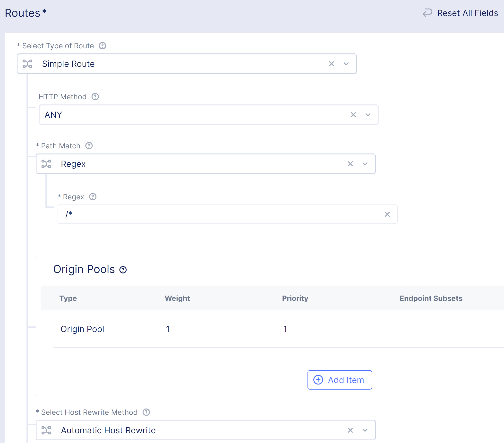Clear the ANY HTTP Method value
This screenshot has width=504, height=443.
pos(353,115)
